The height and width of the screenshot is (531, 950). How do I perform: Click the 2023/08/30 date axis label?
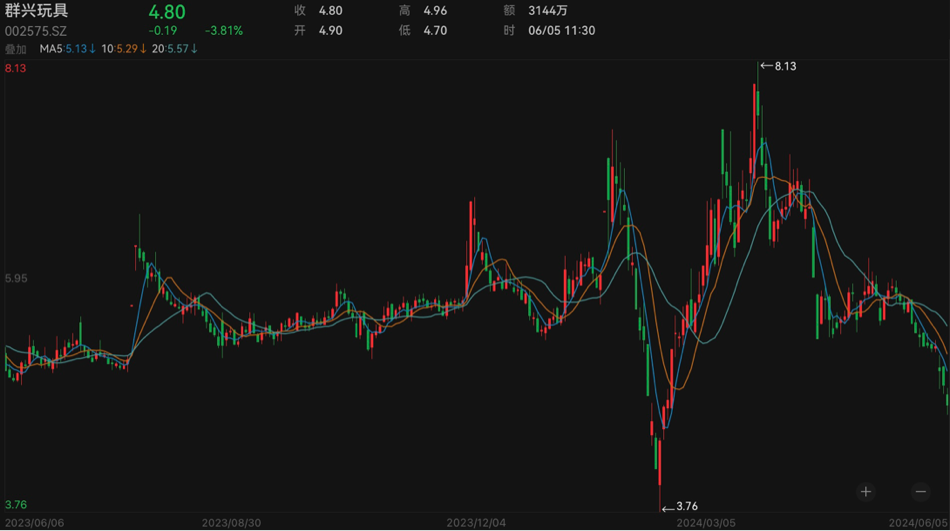coord(231,523)
